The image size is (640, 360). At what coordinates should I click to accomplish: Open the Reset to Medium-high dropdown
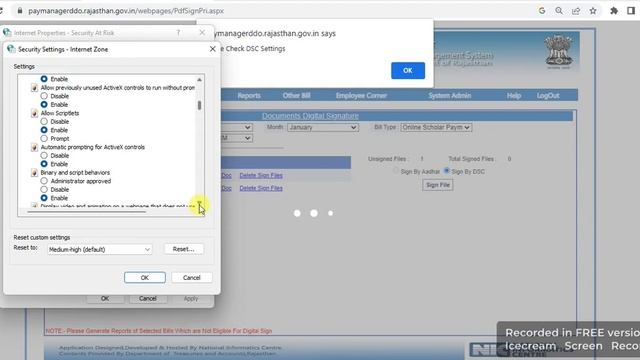point(100,249)
